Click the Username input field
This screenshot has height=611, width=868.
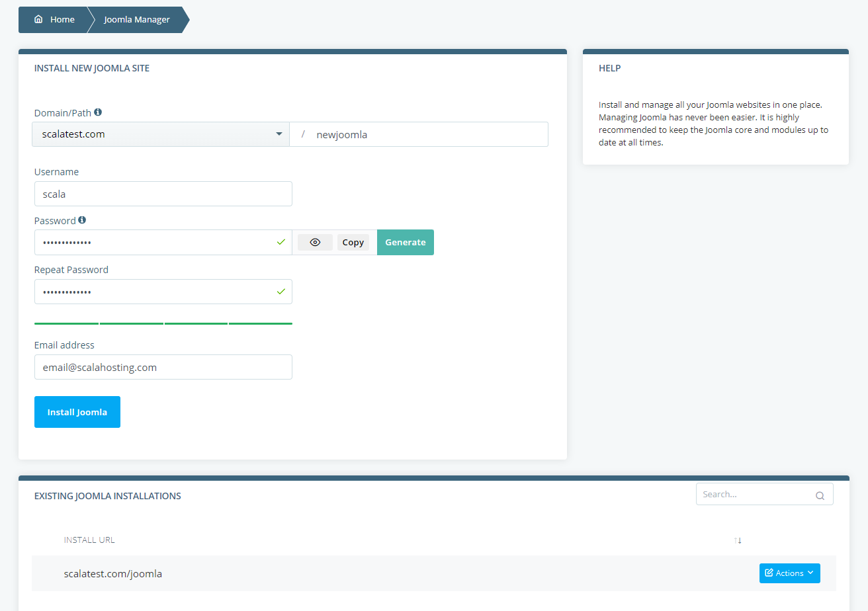163,194
